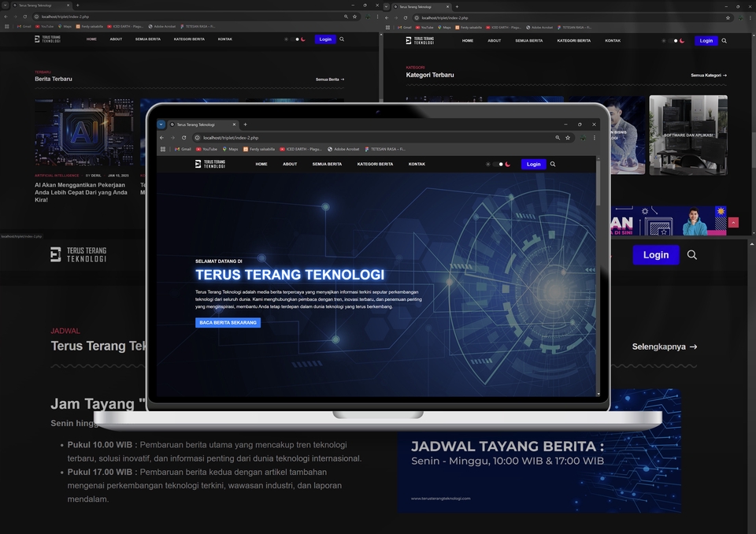Click the BACA BERITA SEKARANG button

pyautogui.click(x=228, y=322)
